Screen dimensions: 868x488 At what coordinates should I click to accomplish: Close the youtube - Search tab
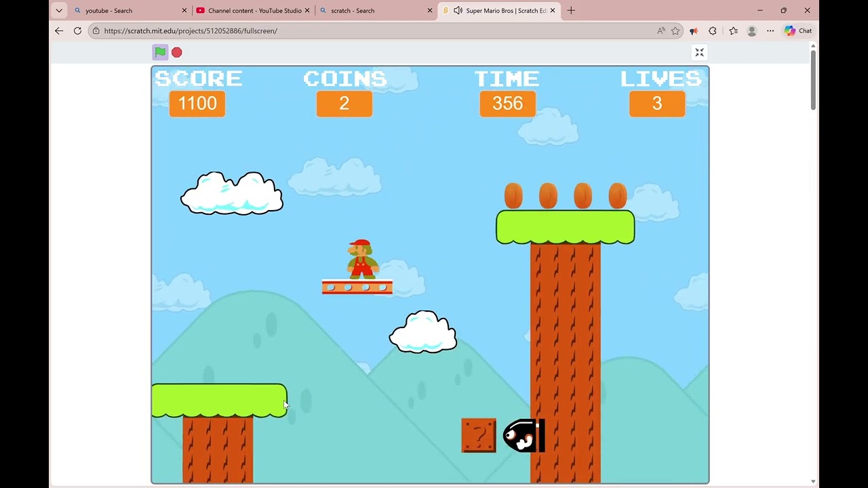pos(184,10)
